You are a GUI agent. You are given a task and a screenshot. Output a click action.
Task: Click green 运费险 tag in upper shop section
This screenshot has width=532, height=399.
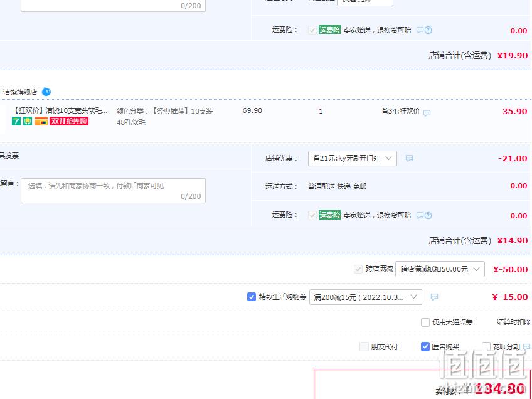pyautogui.click(x=329, y=30)
